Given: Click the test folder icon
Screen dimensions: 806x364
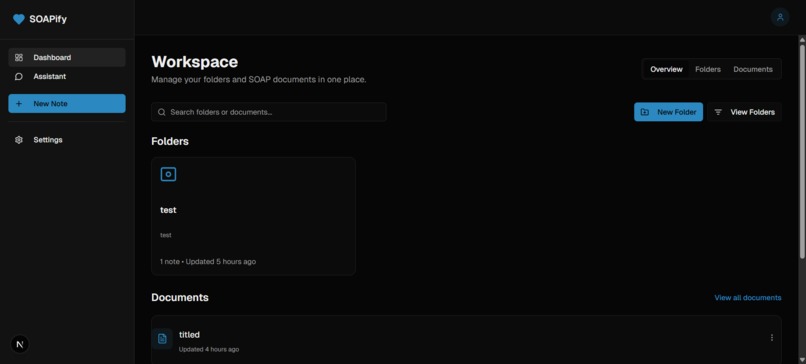Looking at the screenshot, I should pyautogui.click(x=168, y=174).
